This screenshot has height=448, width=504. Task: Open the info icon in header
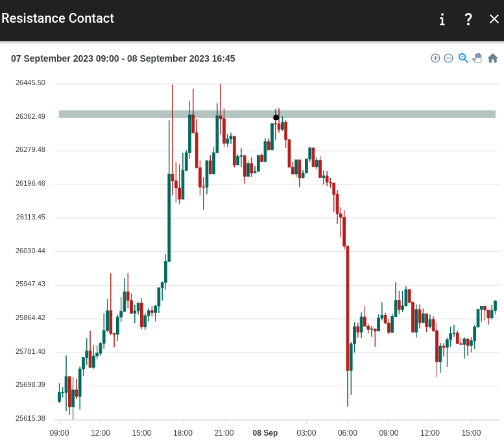(442, 19)
